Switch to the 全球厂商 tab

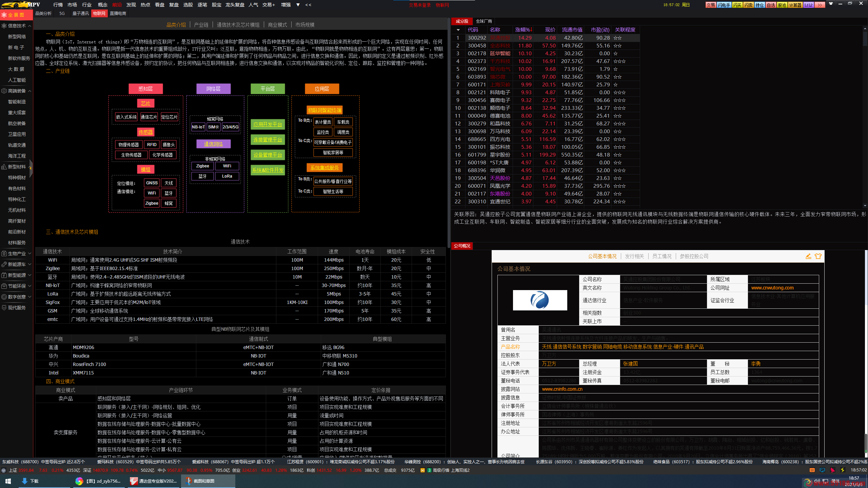tap(484, 21)
